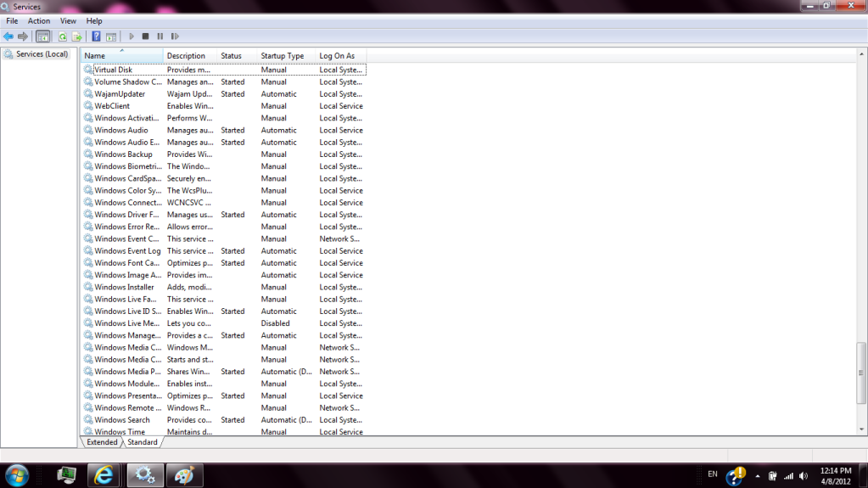Select the Windows CardSpace service name
This screenshot has width=868, height=488.
tap(128, 178)
